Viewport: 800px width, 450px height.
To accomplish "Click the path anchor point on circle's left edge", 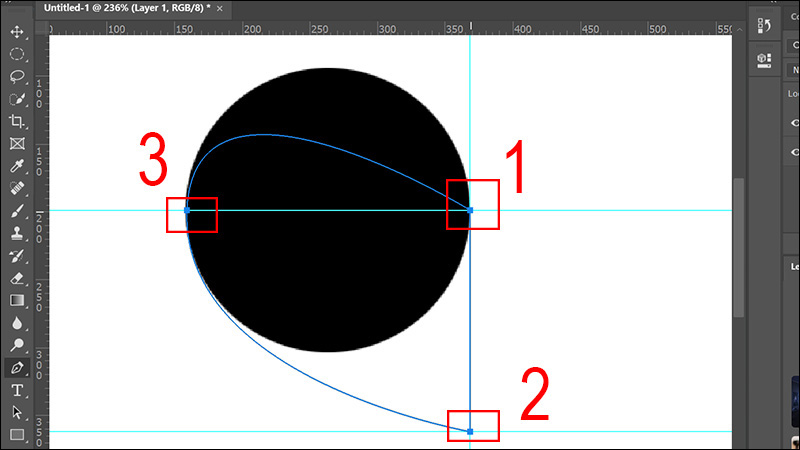I will click(187, 210).
